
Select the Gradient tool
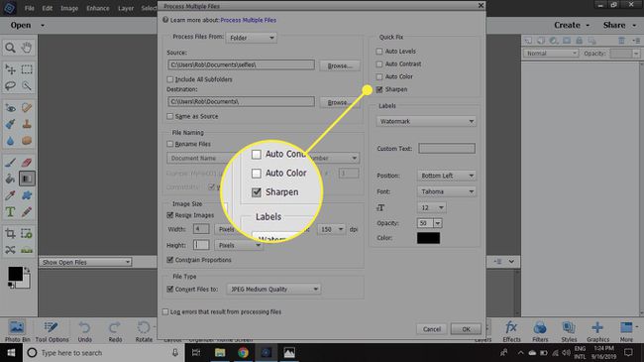coord(27,179)
